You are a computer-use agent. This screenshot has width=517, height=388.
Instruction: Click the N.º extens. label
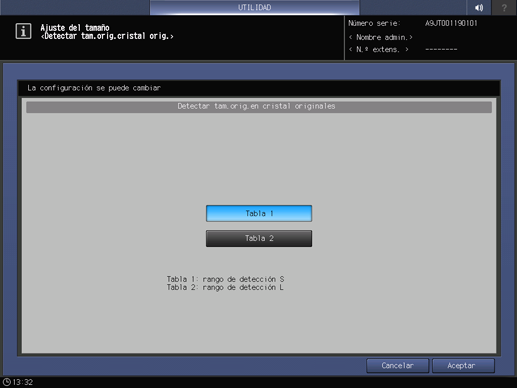379,49
